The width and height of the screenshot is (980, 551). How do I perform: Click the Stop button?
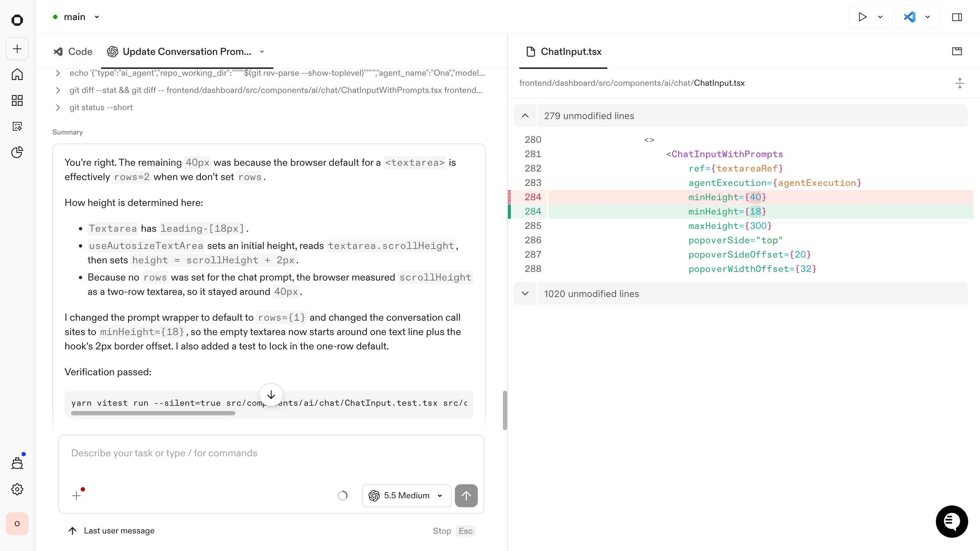point(442,531)
